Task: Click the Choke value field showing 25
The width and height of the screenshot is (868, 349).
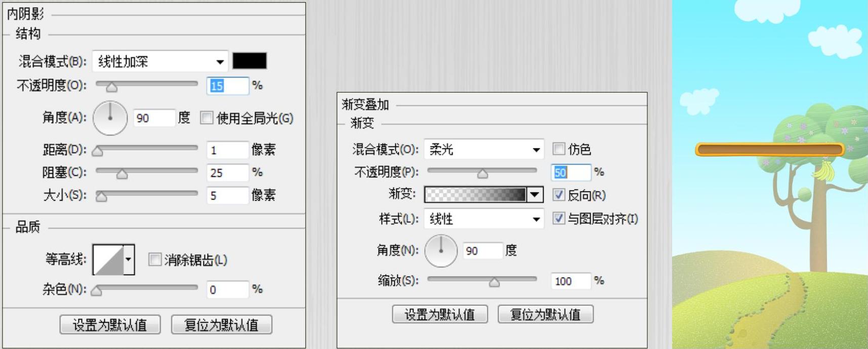Action: click(228, 173)
